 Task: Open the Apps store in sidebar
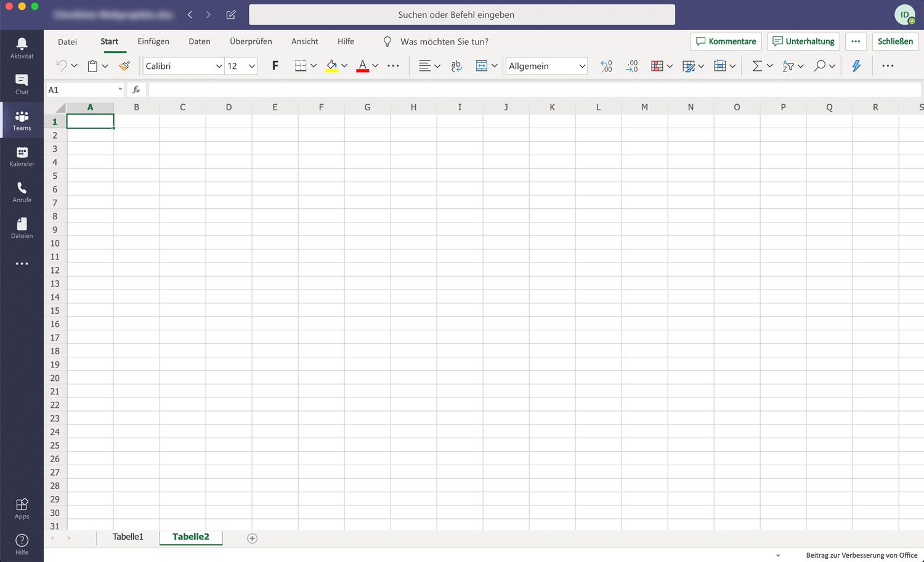coord(22,508)
